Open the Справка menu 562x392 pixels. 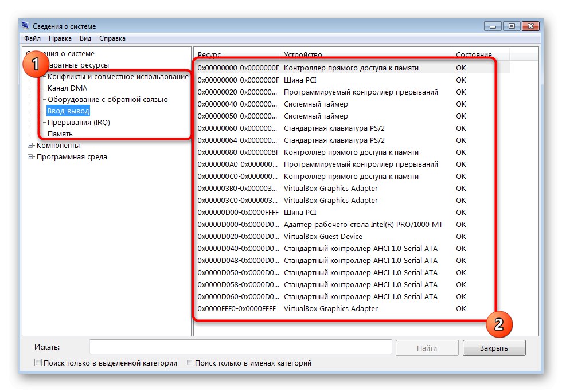click(112, 38)
